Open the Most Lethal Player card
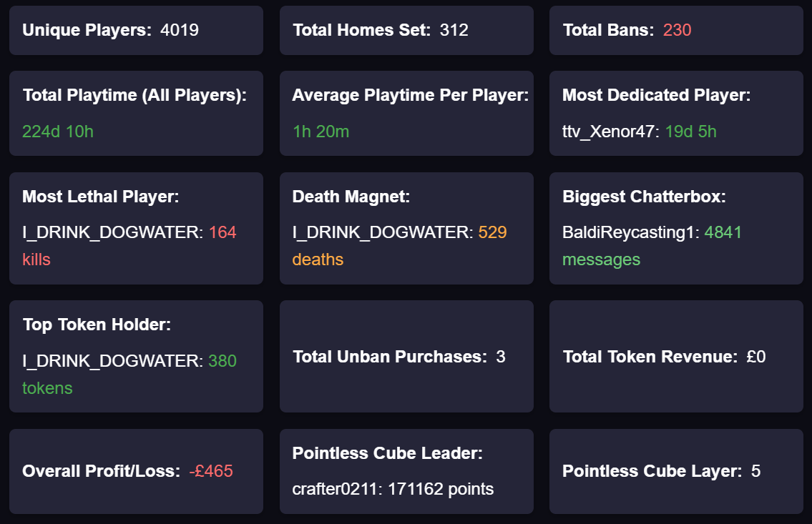The width and height of the screenshot is (812, 524). coord(136,227)
